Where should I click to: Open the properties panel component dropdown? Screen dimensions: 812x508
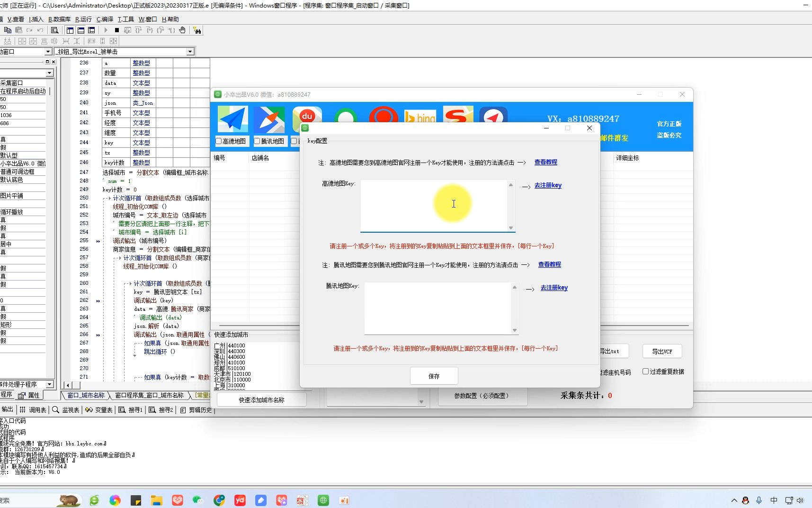click(x=49, y=73)
